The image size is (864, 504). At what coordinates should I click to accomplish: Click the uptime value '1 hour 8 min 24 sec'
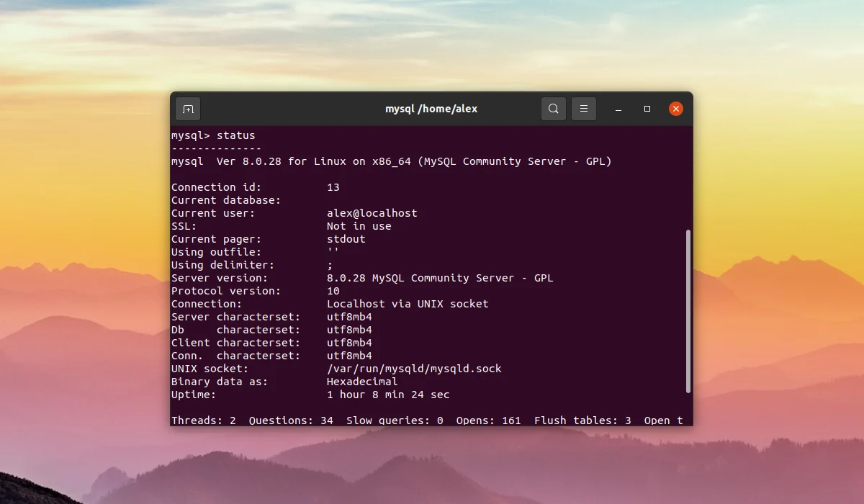(x=388, y=395)
